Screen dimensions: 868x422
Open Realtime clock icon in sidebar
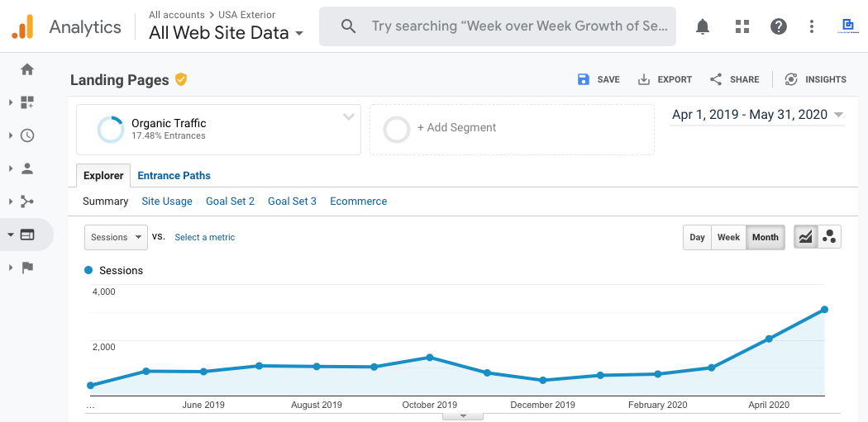(x=27, y=135)
